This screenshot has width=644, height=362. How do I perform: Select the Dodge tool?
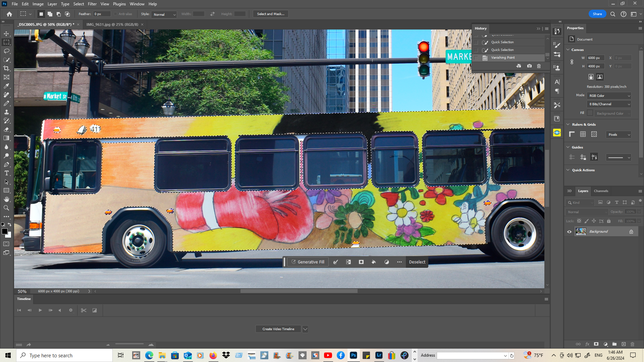point(6,156)
